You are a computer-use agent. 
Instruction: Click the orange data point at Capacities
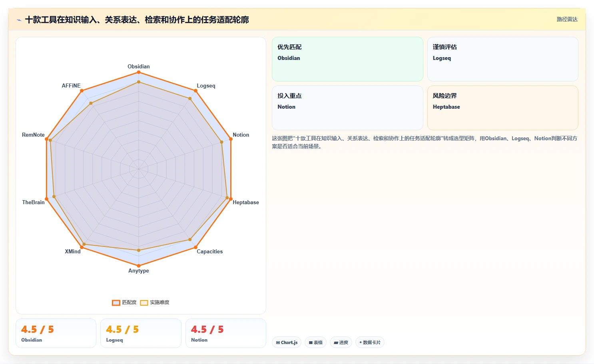coord(196,247)
